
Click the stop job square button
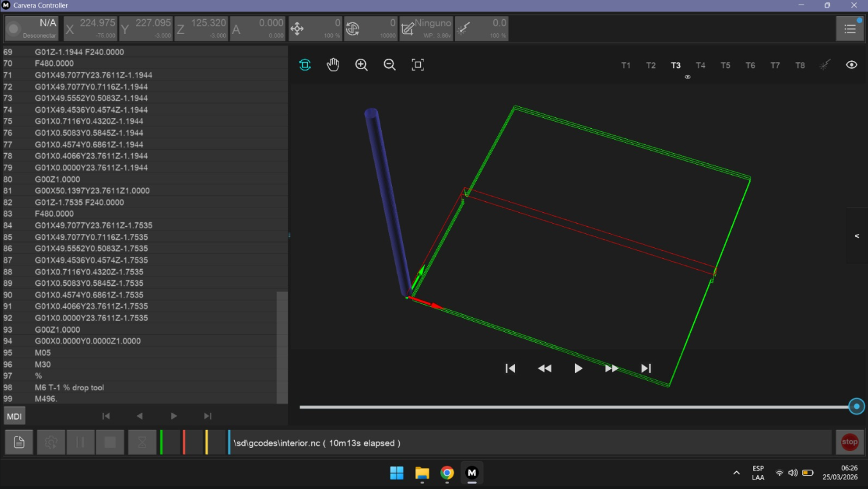tap(110, 442)
